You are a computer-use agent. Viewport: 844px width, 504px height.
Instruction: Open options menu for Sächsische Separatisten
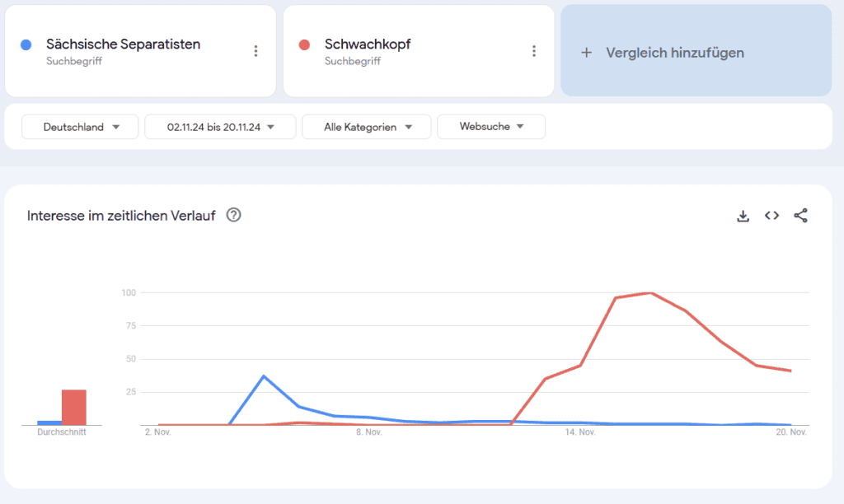tap(256, 51)
